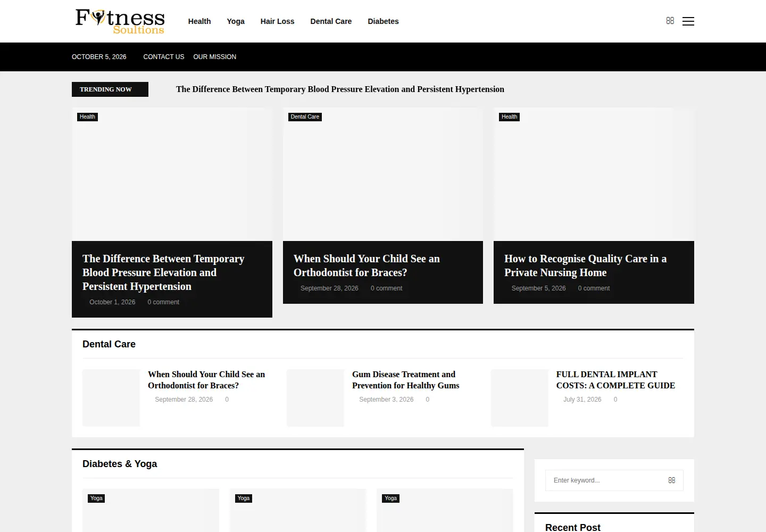Screen dimensions: 766x532
Task: Go to Hair Loss section
Action: pos(277,21)
